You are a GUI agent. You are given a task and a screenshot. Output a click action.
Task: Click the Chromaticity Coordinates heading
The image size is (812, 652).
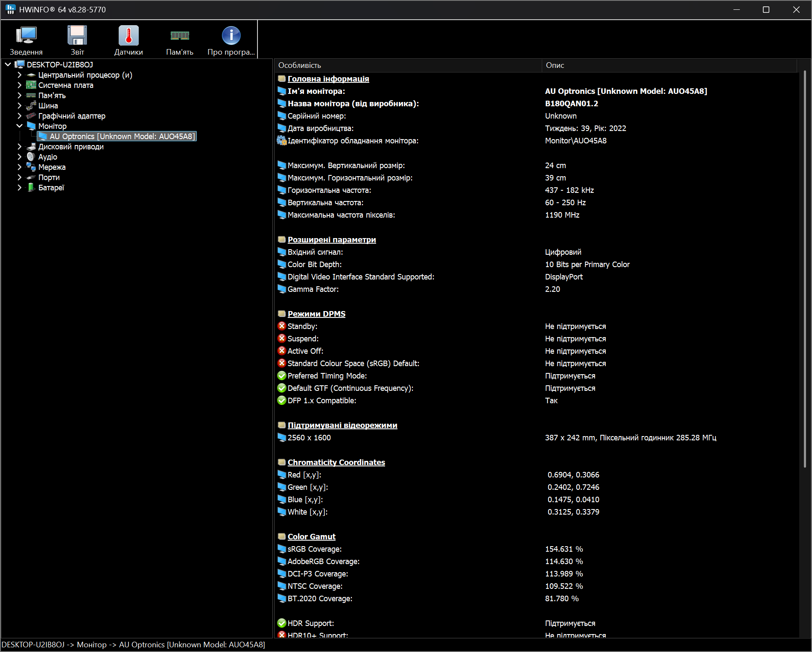(336, 463)
